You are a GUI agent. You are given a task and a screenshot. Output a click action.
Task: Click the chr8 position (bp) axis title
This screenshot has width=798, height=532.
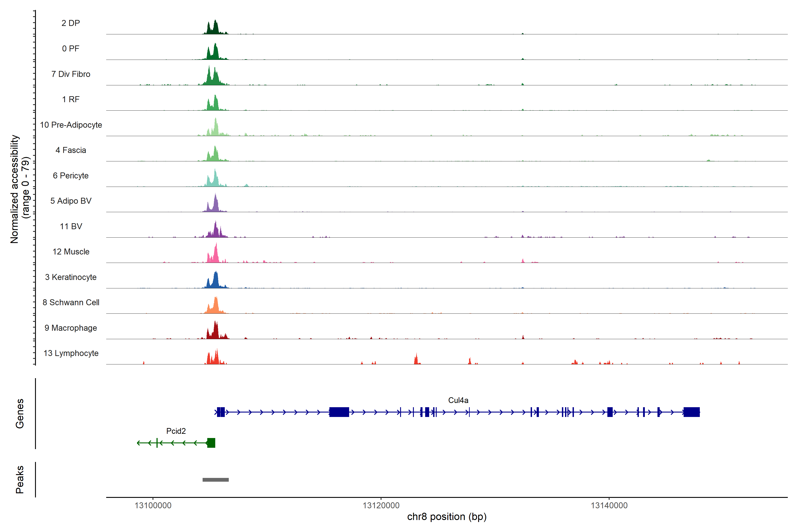446,517
